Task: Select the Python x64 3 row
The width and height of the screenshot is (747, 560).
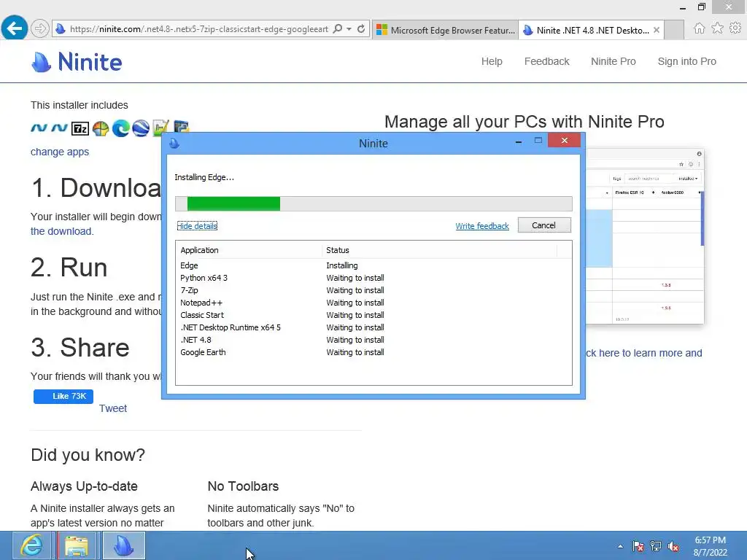Action: (x=373, y=278)
